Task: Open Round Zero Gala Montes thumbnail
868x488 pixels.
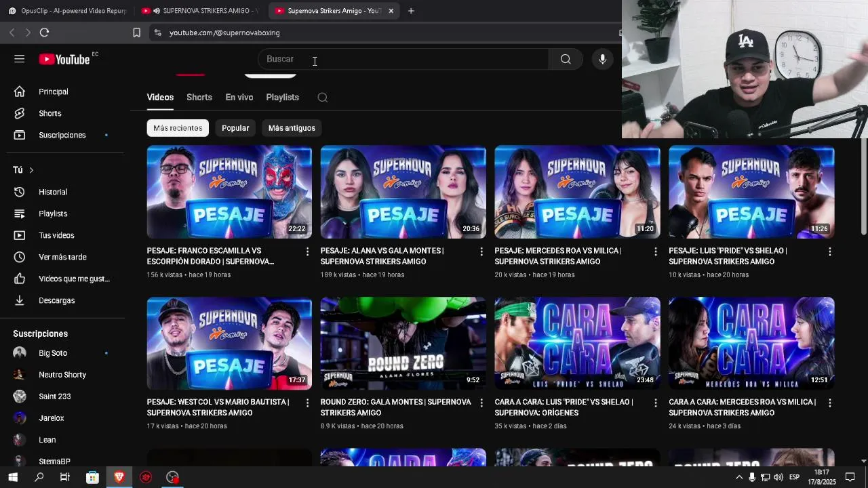Action: pos(403,343)
